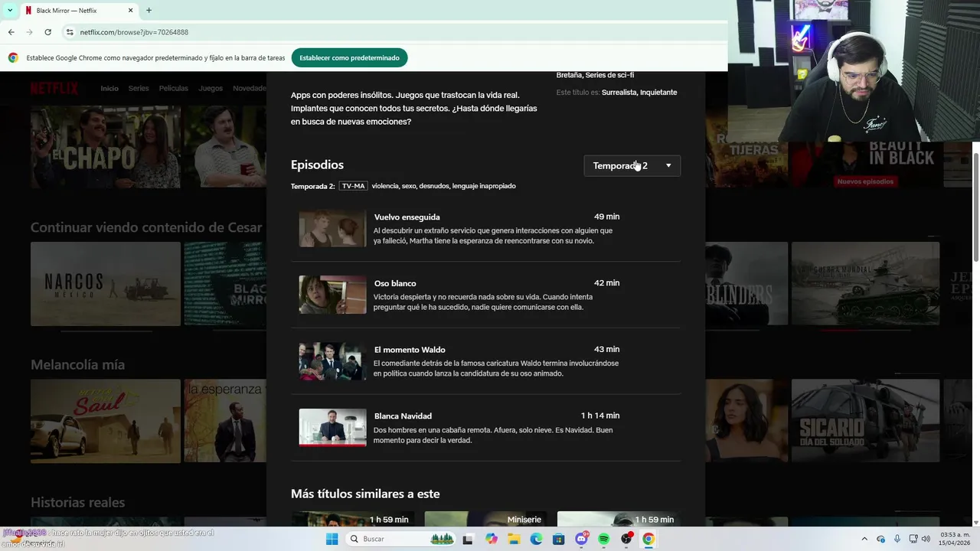The width and height of the screenshot is (980, 551).
Task: Play episode El momento Waldo thumbnail
Action: click(x=332, y=361)
